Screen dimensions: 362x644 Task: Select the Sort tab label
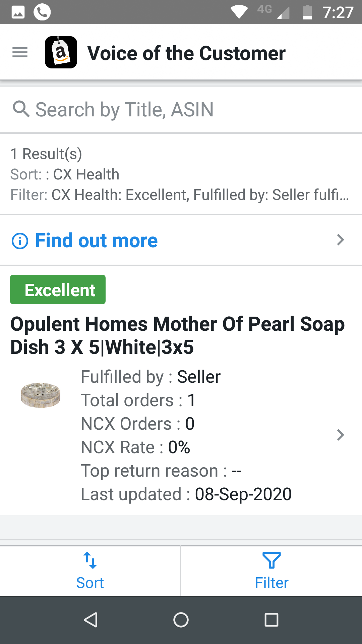(x=90, y=583)
